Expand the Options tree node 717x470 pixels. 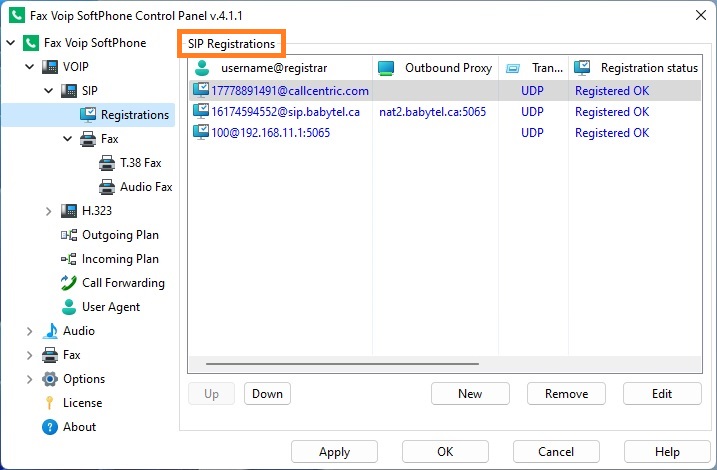coord(30,379)
